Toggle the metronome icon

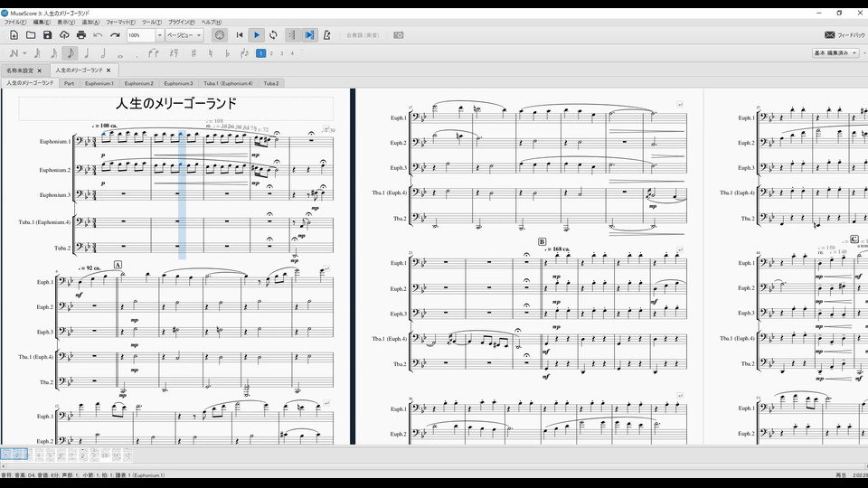pyautogui.click(x=326, y=35)
